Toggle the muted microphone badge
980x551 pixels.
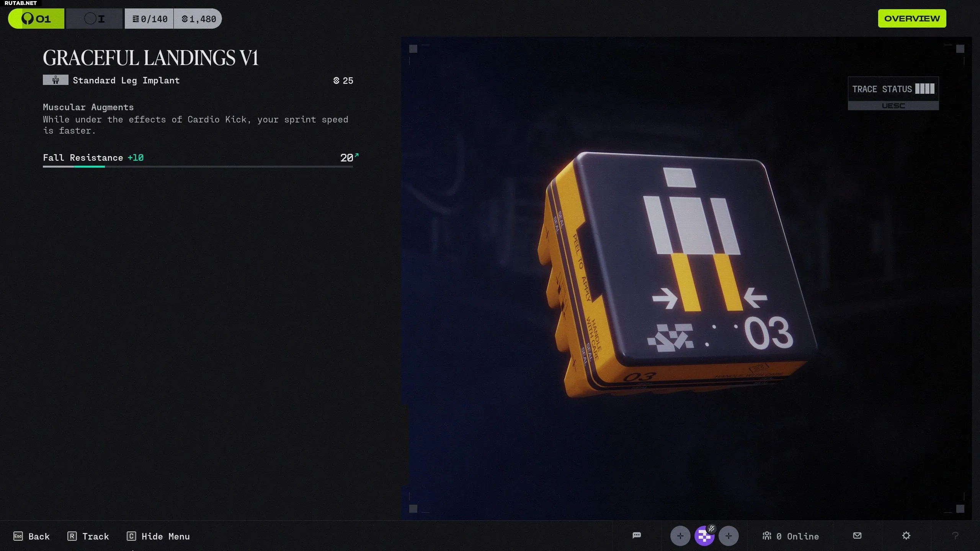click(711, 529)
